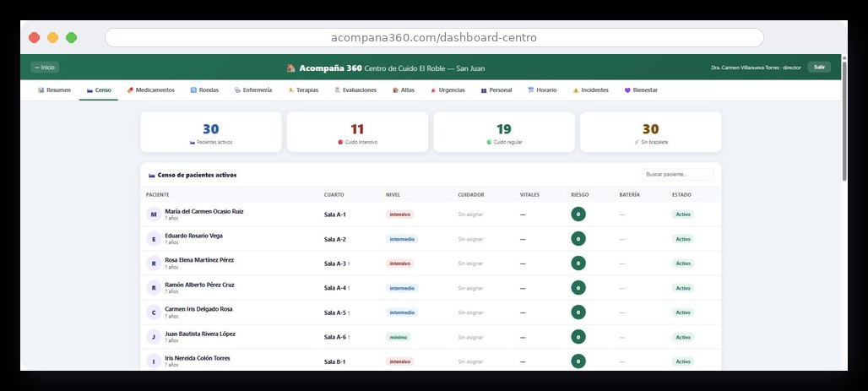The image size is (868, 391).
Task: Open the Bienestar tab
Action: click(641, 90)
